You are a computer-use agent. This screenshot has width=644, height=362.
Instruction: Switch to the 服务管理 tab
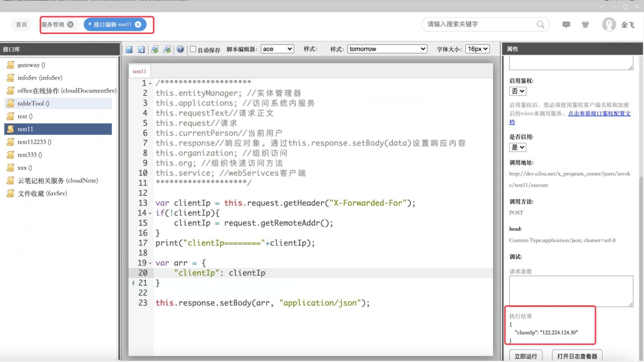[x=53, y=24]
